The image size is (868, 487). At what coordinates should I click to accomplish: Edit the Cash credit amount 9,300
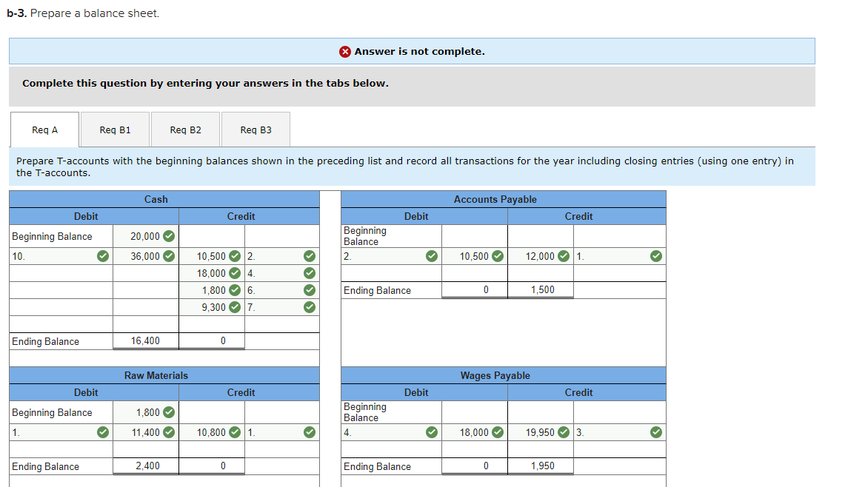point(212,307)
